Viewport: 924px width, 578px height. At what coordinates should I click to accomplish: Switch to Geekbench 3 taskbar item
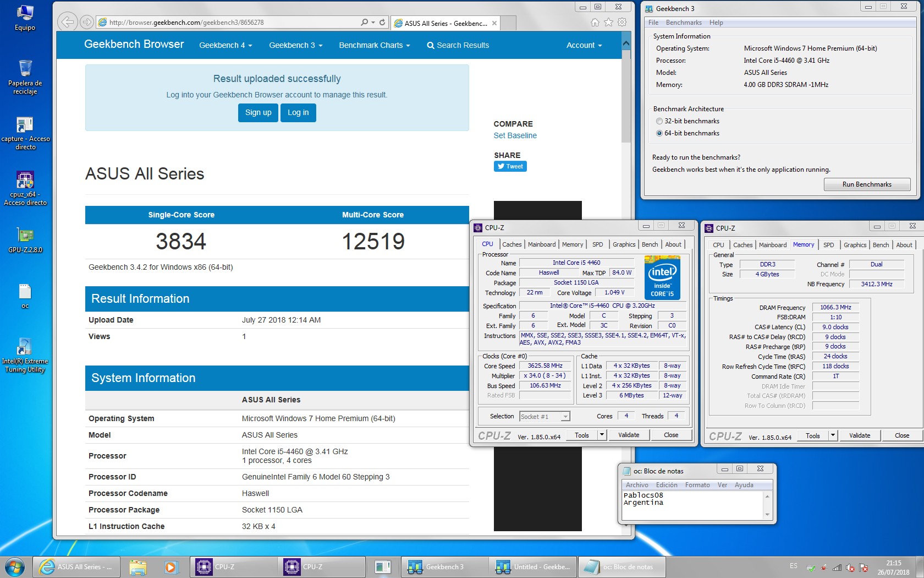coord(444,566)
